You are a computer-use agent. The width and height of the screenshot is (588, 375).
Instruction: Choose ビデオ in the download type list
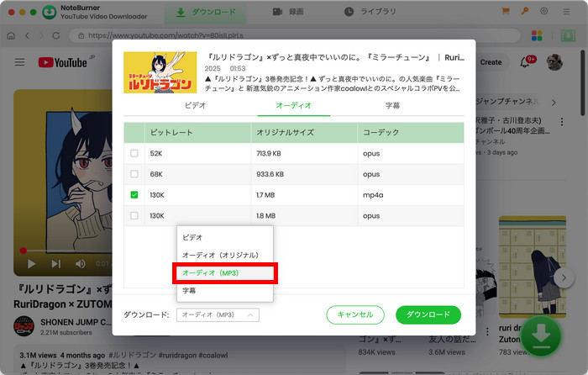coord(224,237)
